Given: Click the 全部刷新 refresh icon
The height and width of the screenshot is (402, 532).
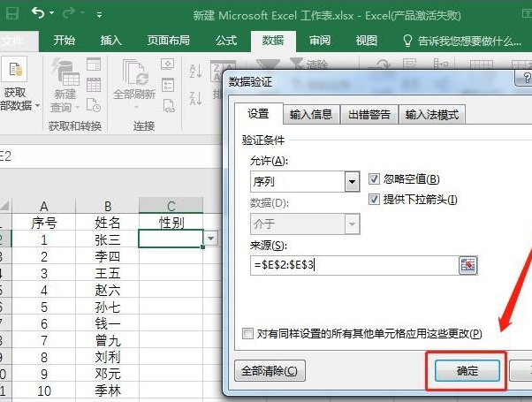Looking at the screenshot, I should click(135, 72).
